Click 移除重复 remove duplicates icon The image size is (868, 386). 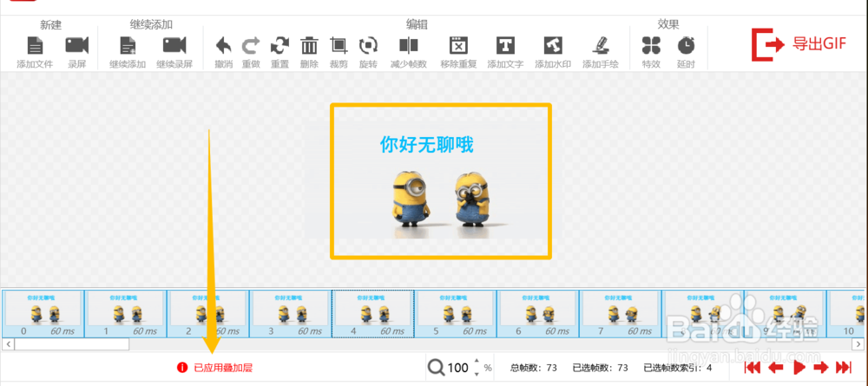[459, 45]
